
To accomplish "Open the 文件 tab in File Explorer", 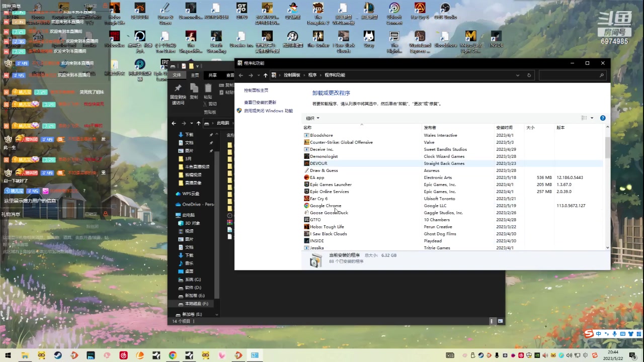I will point(177,75).
